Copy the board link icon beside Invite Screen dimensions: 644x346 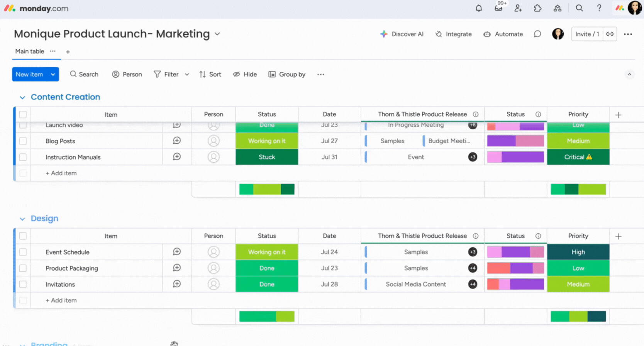coord(610,34)
